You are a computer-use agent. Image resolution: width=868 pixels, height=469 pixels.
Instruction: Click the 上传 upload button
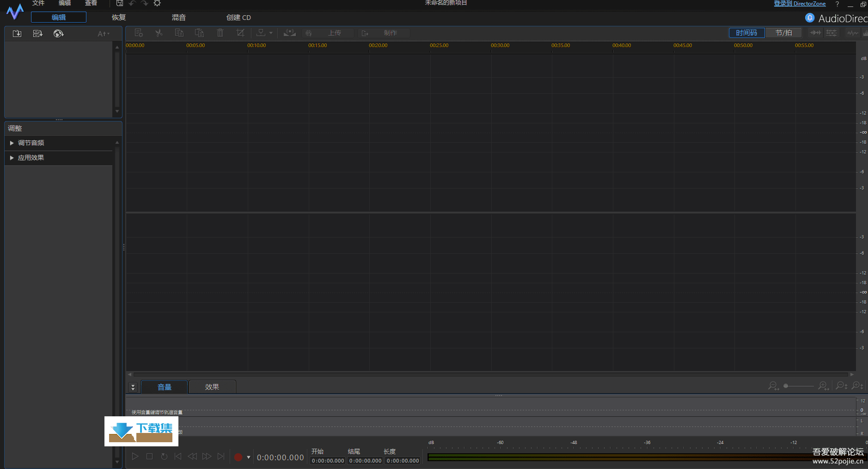coord(328,33)
